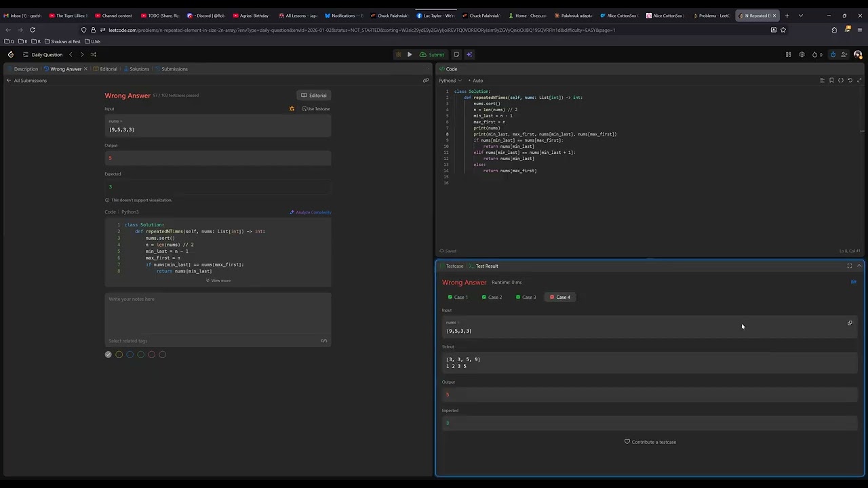Pick a random question shuffle icon

tap(94, 55)
